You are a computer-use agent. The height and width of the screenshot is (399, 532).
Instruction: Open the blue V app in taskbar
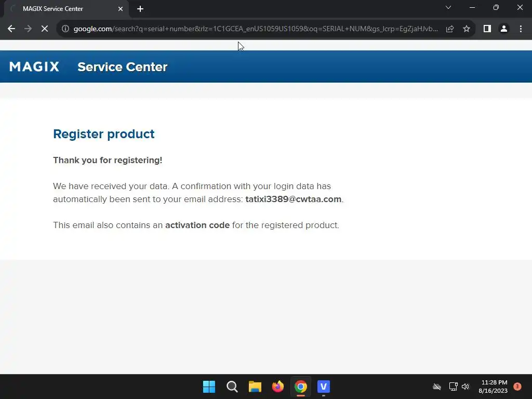point(324,387)
